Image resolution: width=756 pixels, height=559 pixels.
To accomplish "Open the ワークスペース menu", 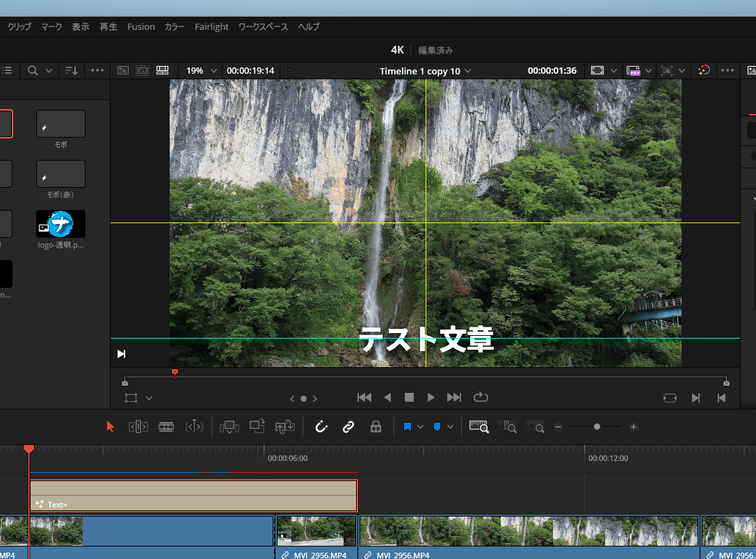I will (x=264, y=26).
